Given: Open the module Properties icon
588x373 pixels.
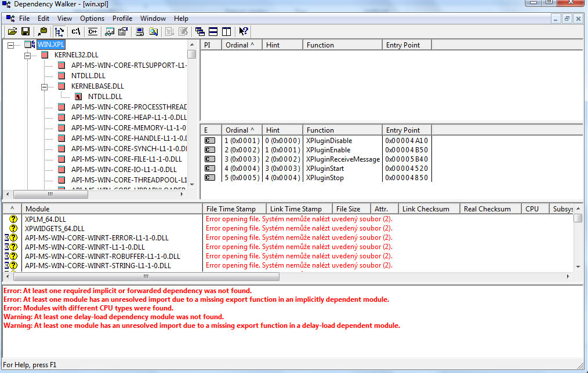Looking at the screenshot, I should (x=122, y=31).
